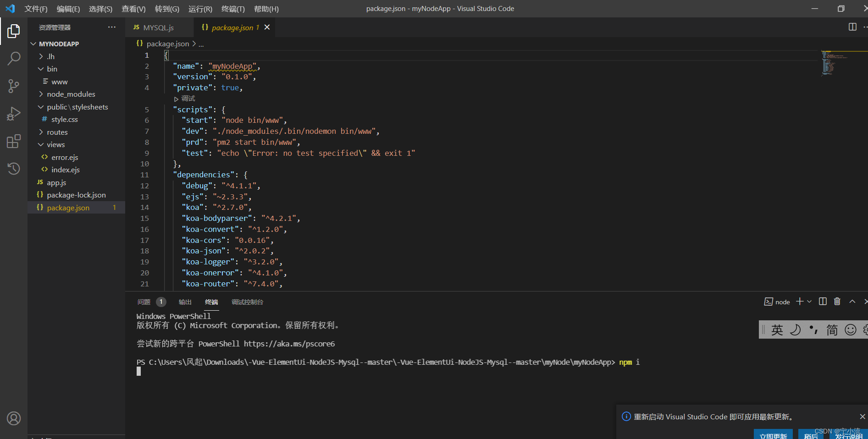Select the node terminal instance
Image resolution: width=868 pixels, height=439 pixels.
(x=777, y=302)
